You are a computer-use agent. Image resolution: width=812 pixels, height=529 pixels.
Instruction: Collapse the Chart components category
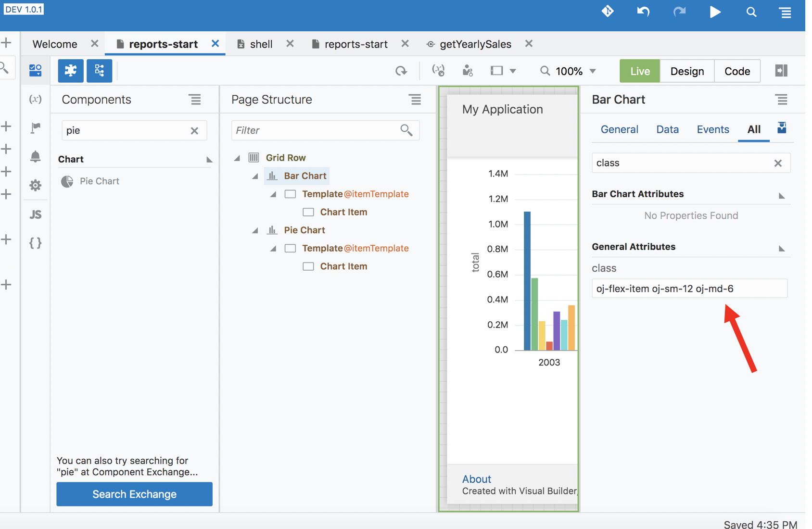point(209,160)
